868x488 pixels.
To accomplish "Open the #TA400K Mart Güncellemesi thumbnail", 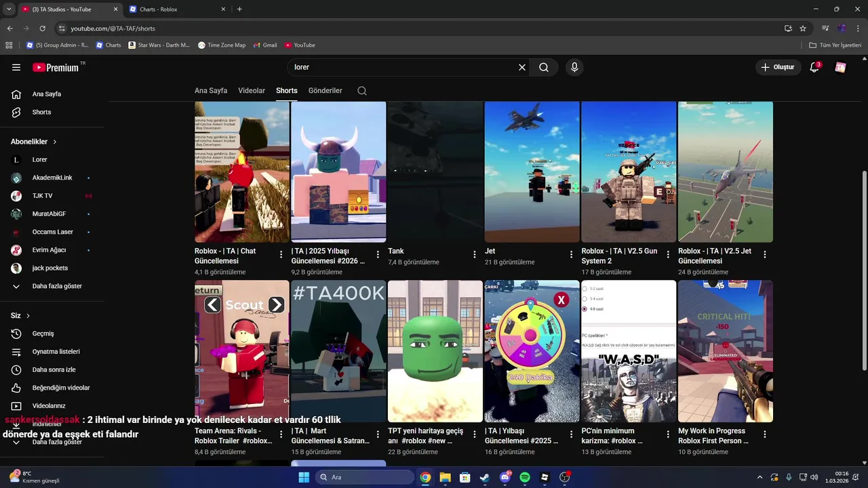I will [338, 351].
